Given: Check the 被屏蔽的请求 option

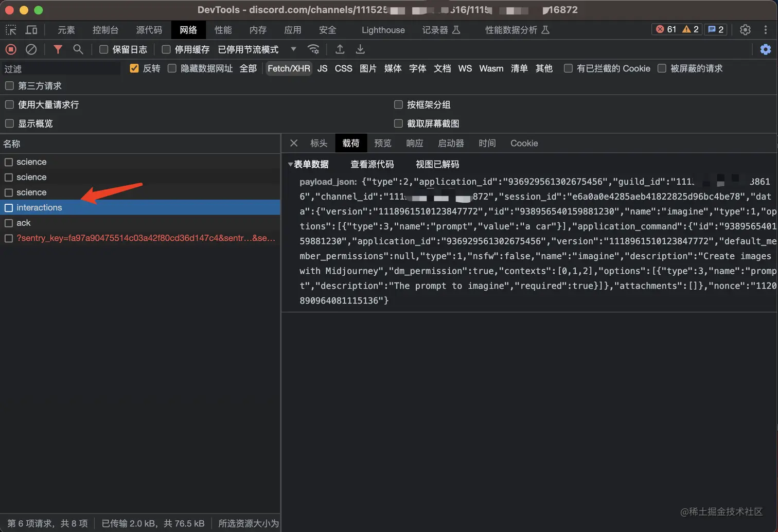Looking at the screenshot, I should pos(662,68).
